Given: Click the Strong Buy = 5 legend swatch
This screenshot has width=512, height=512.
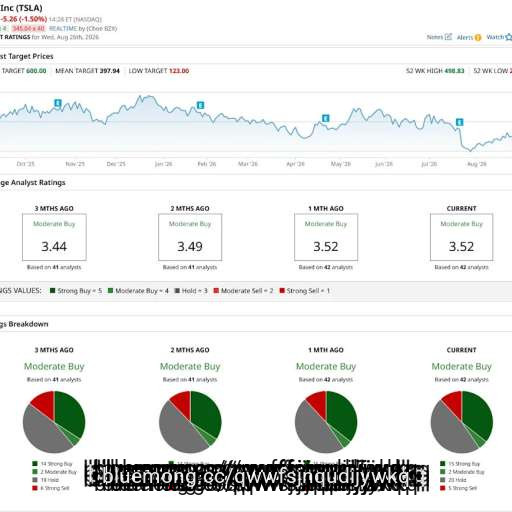Looking at the screenshot, I should tap(52, 291).
